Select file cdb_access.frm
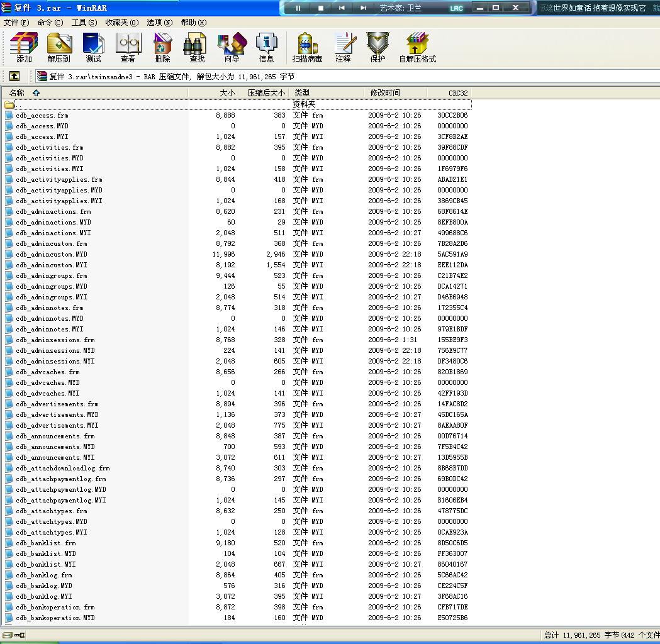This screenshot has width=660, height=644. pos(42,115)
